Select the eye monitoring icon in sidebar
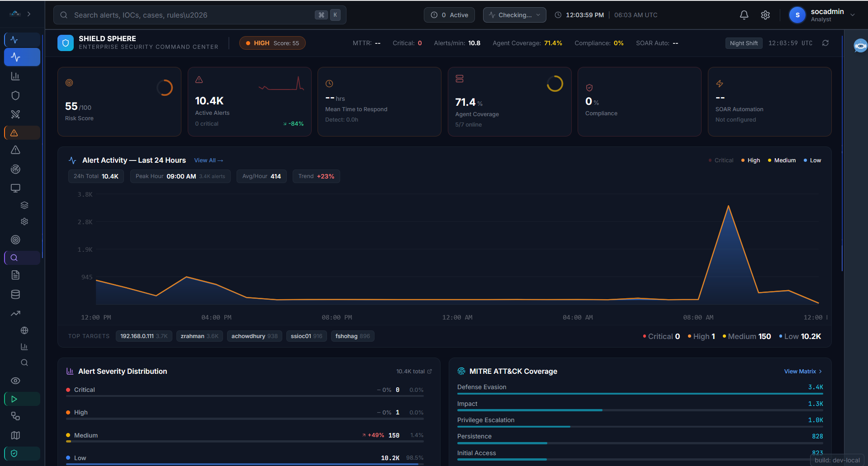Screen dimensions: 868x466 (15, 381)
